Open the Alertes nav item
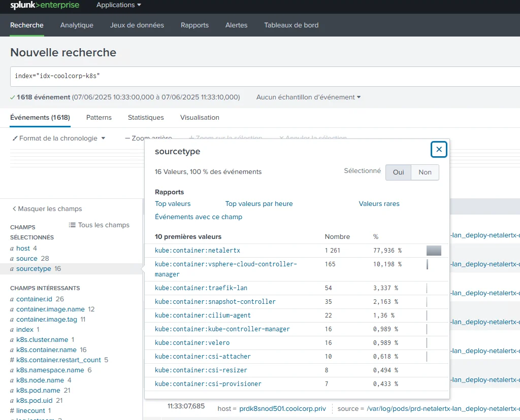The width and height of the screenshot is (520, 420). (237, 25)
